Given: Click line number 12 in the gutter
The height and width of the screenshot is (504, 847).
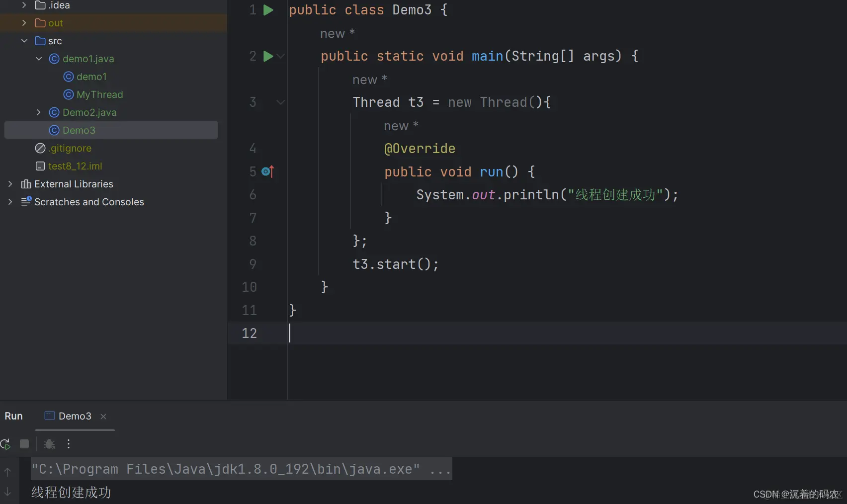Looking at the screenshot, I should tap(249, 333).
